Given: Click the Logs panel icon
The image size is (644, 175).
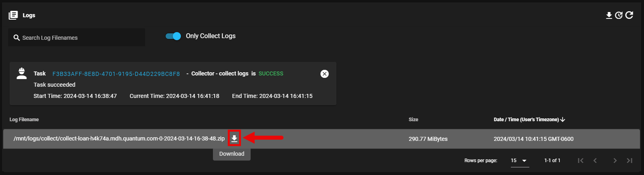Looking at the screenshot, I should pos(13,15).
